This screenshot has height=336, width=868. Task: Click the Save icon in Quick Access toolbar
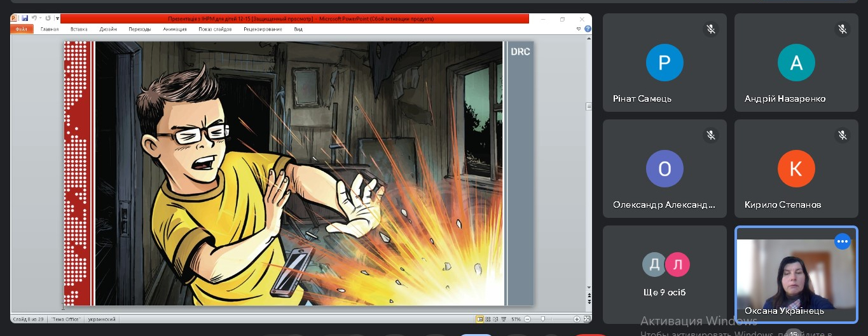(x=25, y=18)
